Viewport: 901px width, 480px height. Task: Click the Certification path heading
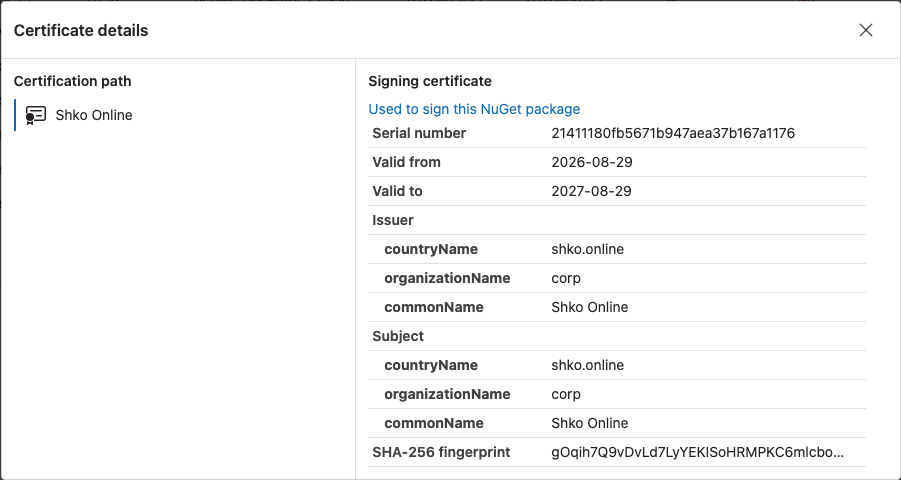72,81
